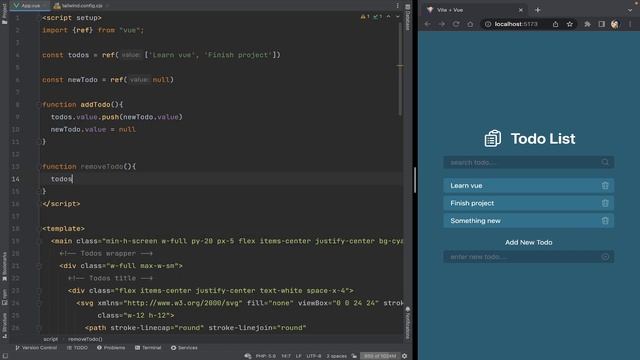Toggle the browser side panel

pyautogui.click(x=602, y=24)
